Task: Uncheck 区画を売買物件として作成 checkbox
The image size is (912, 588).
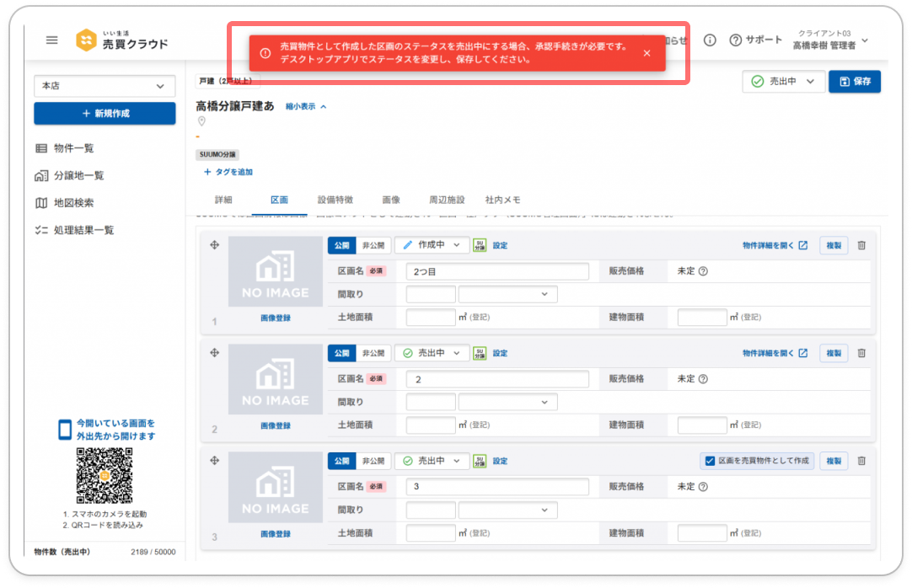Action: click(710, 461)
